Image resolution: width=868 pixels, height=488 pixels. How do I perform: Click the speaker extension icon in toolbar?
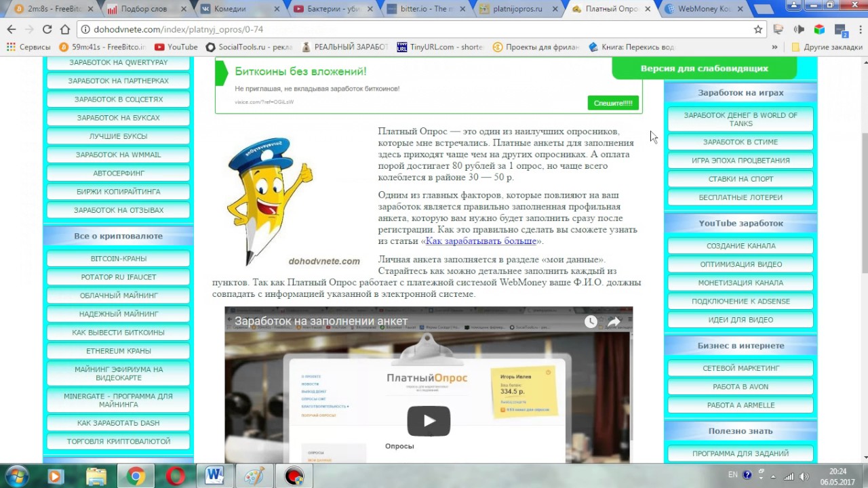[x=799, y=29]
